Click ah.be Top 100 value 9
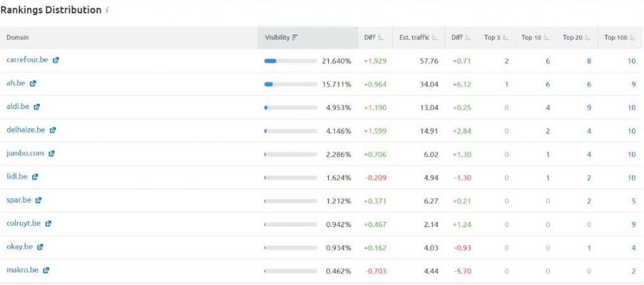644x285 pixels. [634, 84]
